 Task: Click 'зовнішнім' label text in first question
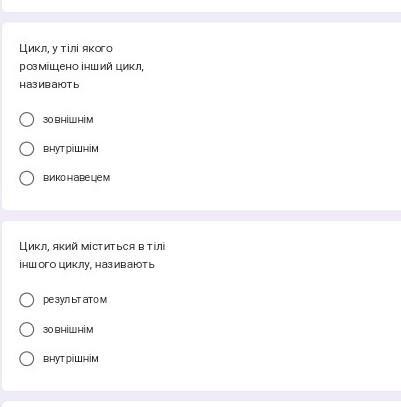(x=68, y=119)
